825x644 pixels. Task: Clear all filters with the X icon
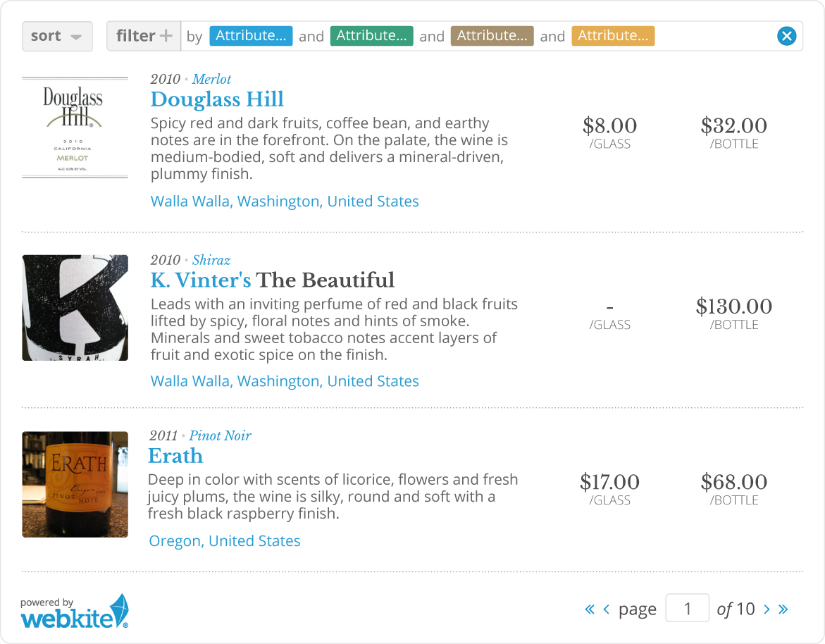tap(786, 36)
